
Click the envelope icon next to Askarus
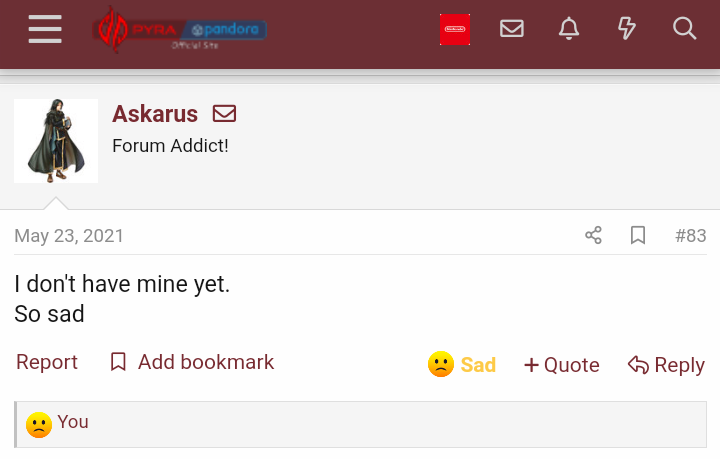pos(225,114)
